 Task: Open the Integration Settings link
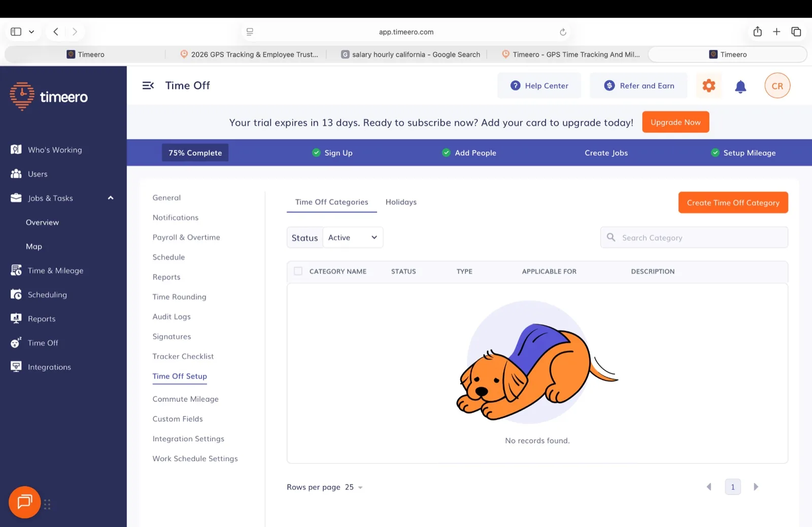(x=188, y=439)
